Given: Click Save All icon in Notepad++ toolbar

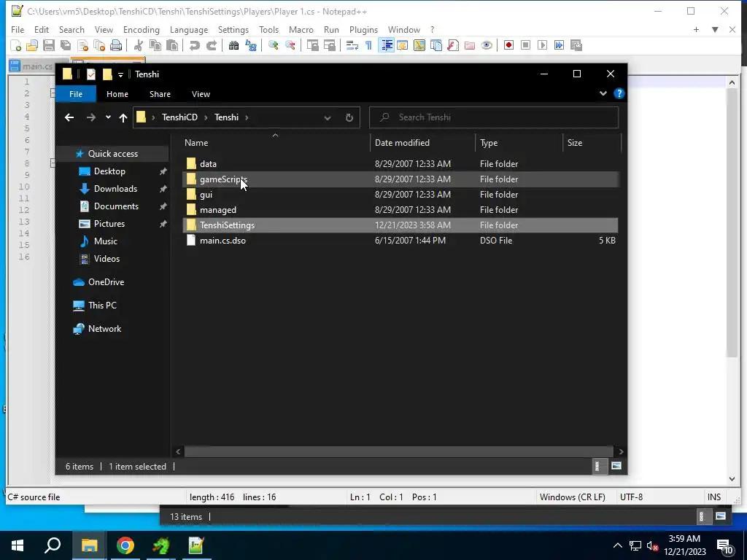Looking at the screenshot, I should pyautogui.click(x=66, y=45).
